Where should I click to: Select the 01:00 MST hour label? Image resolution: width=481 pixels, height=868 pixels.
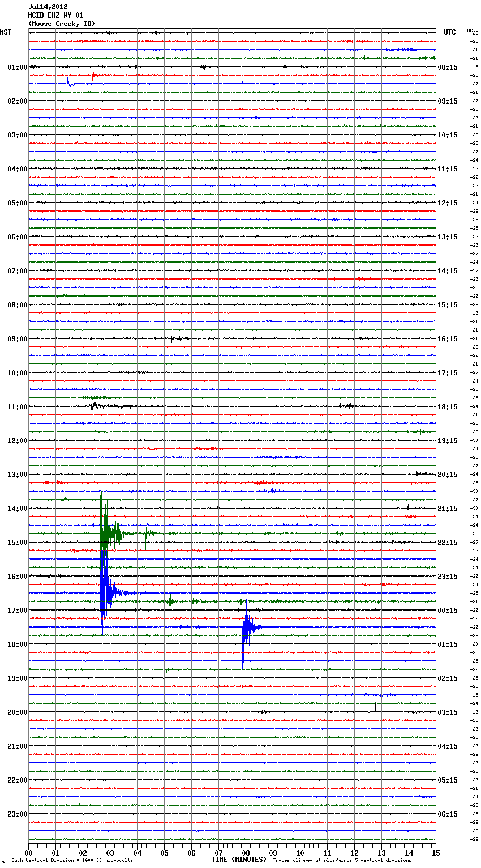[18, 67]
